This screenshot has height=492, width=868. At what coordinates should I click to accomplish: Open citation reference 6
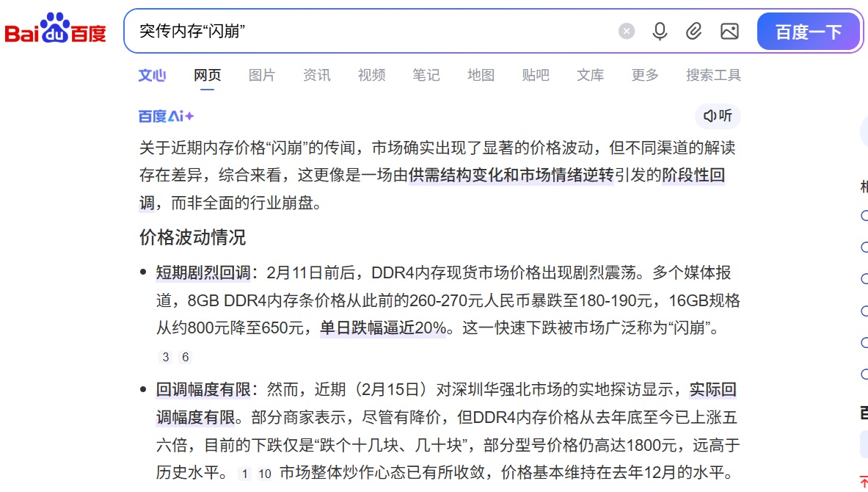[x=186, y=358]
